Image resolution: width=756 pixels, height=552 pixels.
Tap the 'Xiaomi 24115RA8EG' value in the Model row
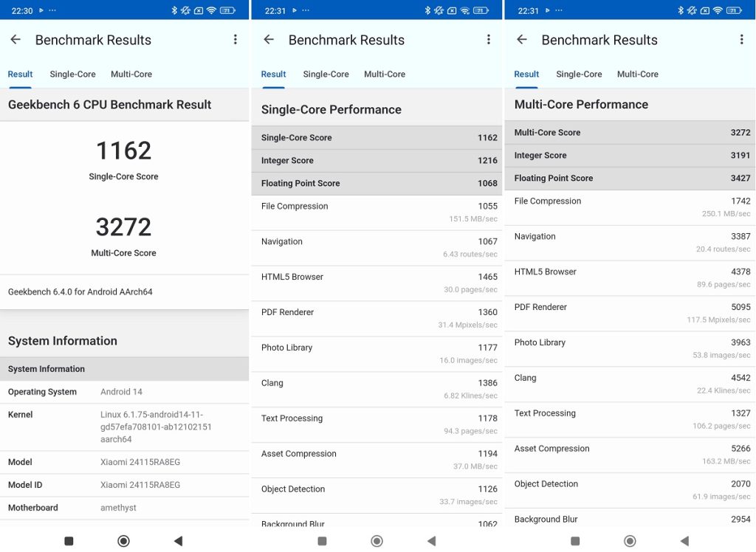click(x=140, y=462)
